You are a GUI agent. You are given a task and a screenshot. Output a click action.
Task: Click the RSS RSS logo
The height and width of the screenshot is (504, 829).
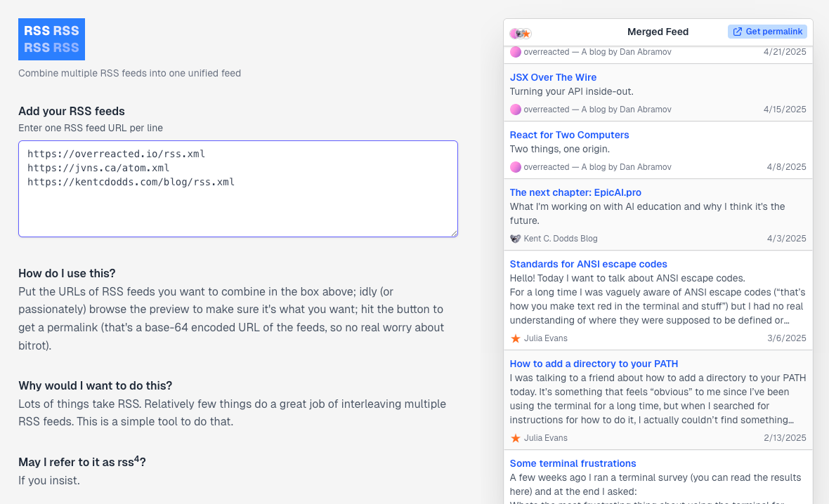tap(51, 39)
